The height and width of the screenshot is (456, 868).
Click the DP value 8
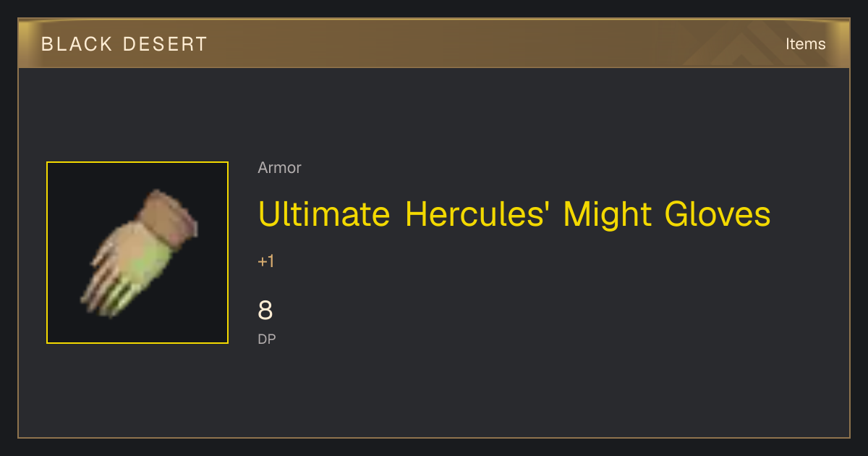pos(265,311)
